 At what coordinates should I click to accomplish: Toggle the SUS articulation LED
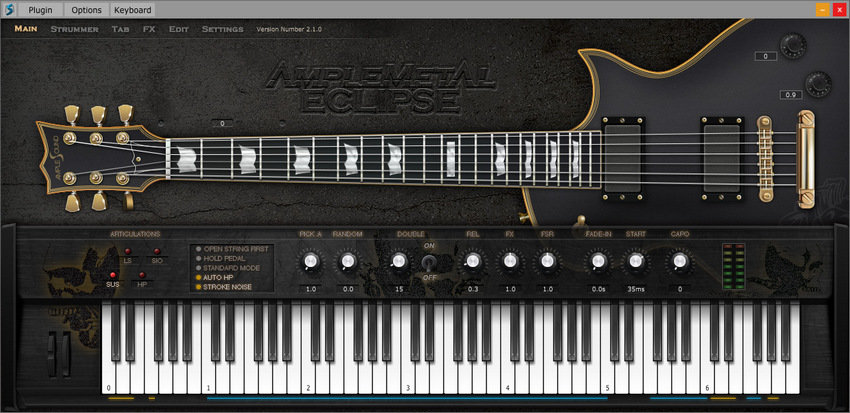pos(113,275)
